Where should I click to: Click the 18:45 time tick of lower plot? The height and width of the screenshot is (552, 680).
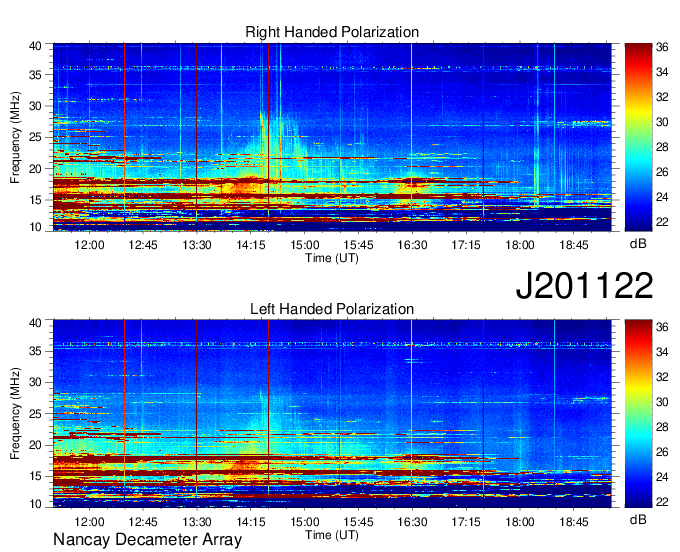pyautogui.click(x=573, y=522)
